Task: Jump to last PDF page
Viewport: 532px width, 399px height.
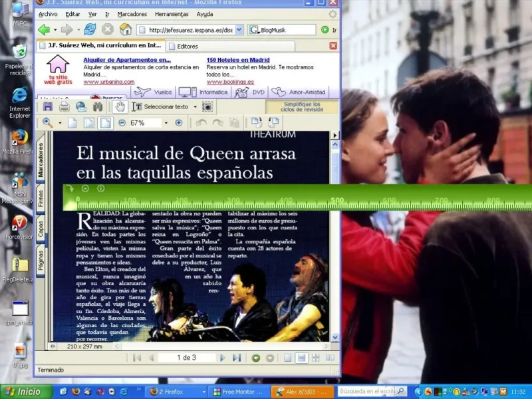Action: pos(237,358)
